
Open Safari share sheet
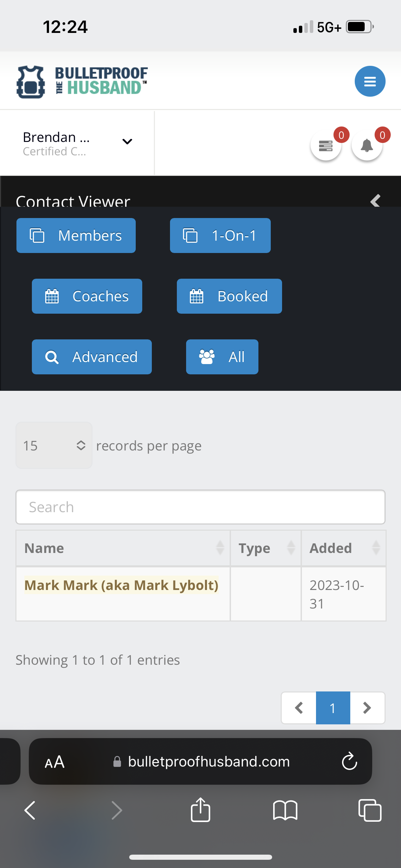(x=200, y=810)
